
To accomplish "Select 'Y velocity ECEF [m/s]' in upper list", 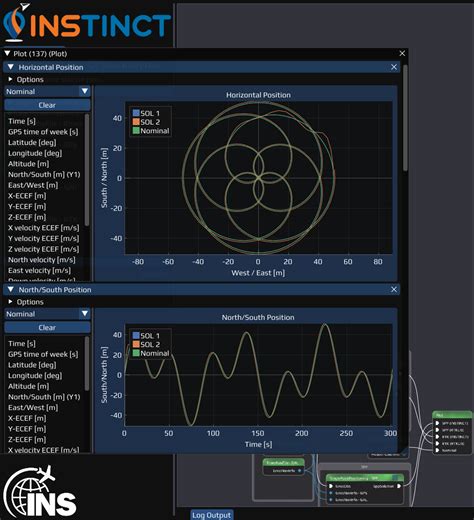I will pos(44,238).
